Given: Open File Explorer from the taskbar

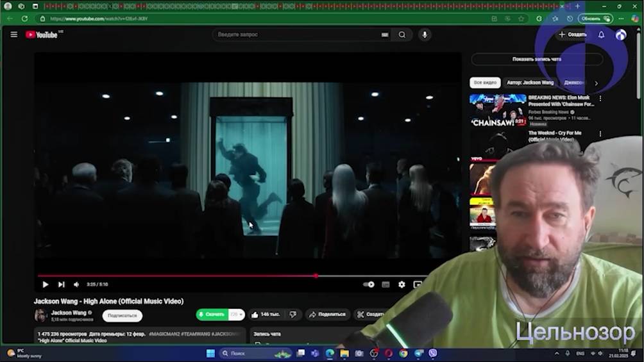Looking at the screenshot, I should pyautogui.click(x=344, y=354).
